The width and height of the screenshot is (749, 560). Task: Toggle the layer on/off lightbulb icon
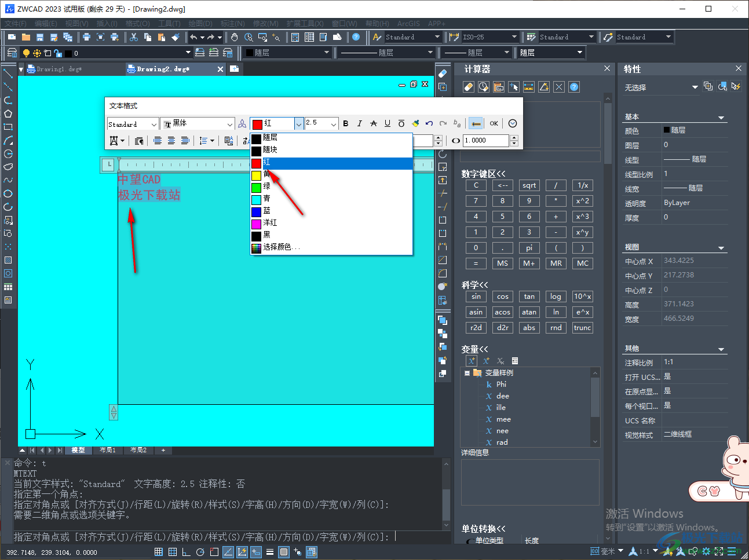pos(26,53)
